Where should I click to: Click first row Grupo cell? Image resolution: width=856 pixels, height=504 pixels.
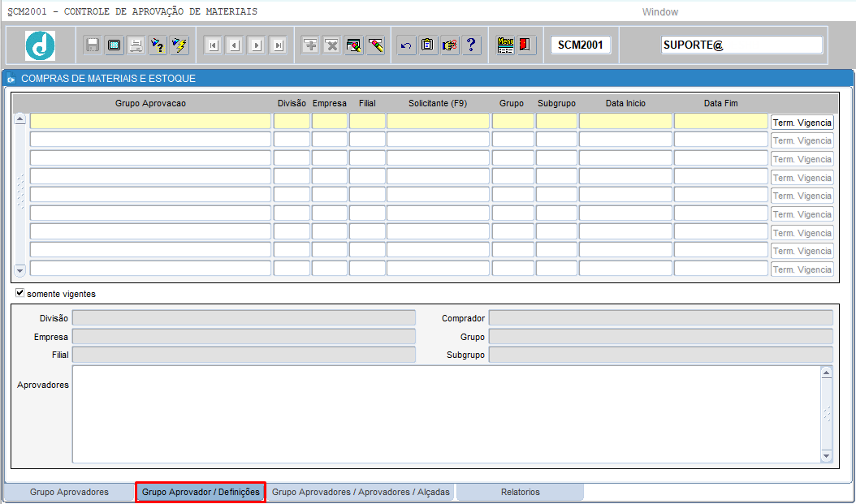click(512, 121)
